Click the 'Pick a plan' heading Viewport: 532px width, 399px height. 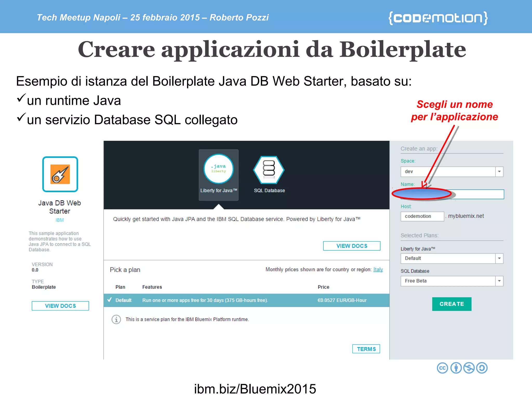125,270
